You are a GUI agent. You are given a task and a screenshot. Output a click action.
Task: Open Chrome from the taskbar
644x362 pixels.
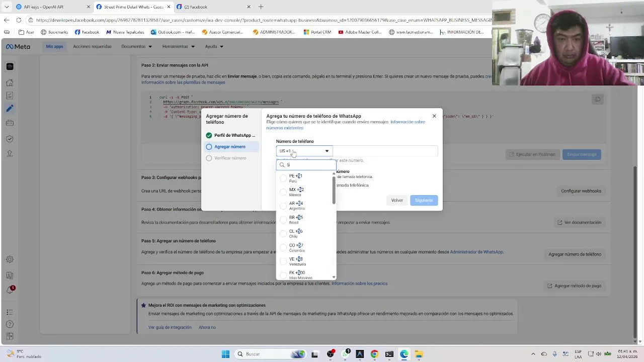click(374, 354)
